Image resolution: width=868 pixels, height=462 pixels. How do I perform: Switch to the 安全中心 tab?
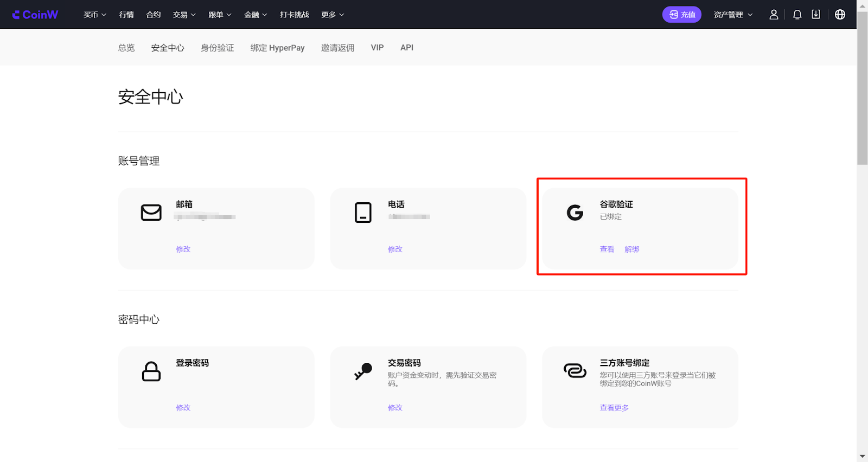(168, 48)
